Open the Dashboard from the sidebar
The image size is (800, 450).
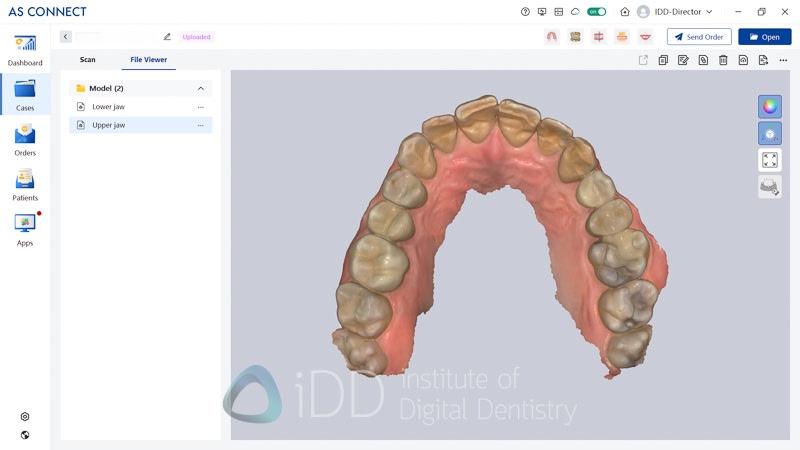point(25,50)
